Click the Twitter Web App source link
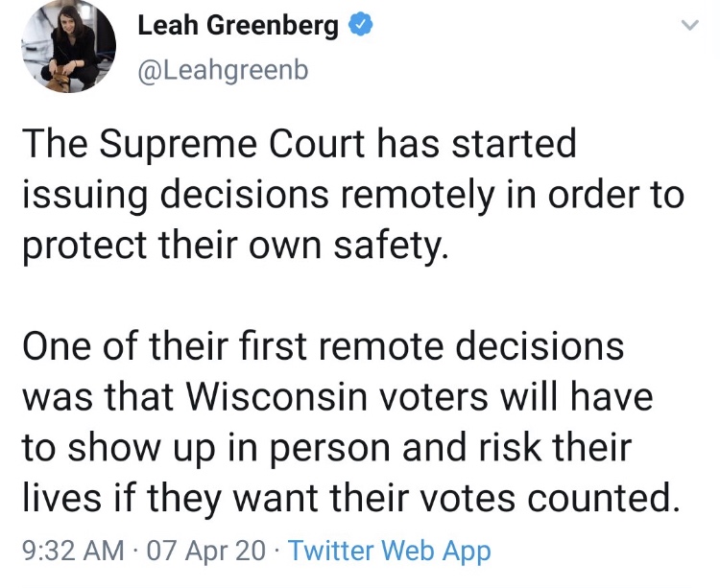Viewport: 720px width, 588px height. (x=389, y=552)
